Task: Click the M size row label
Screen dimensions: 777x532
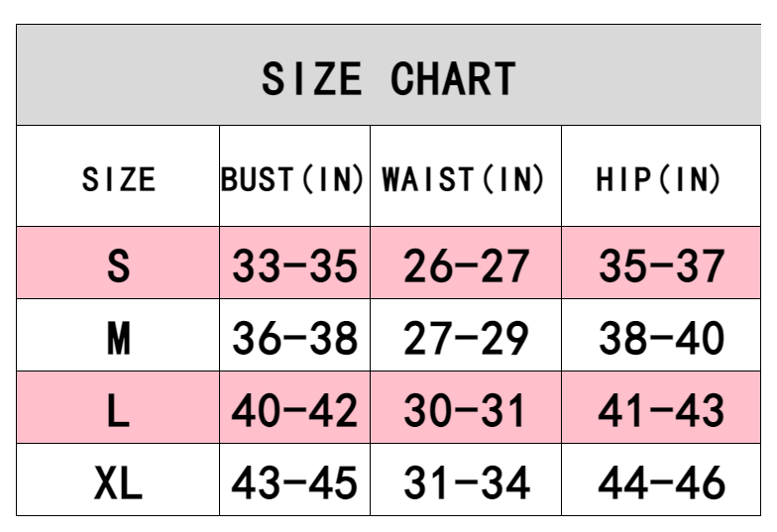Action: pos(118,339)
